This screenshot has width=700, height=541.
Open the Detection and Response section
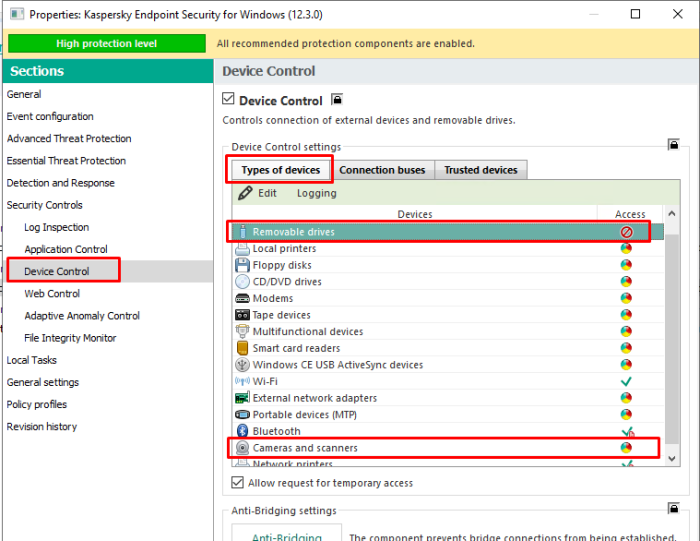click(x=61, y=183)
